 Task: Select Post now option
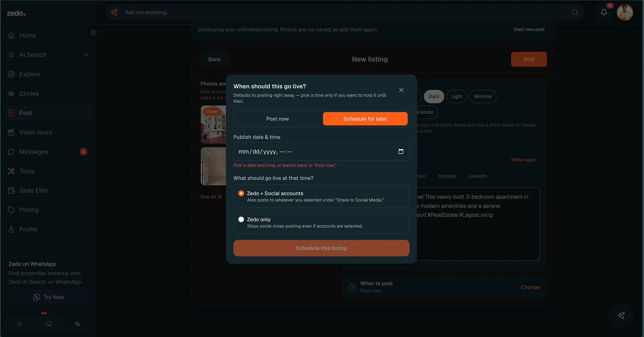pos(277,119)
